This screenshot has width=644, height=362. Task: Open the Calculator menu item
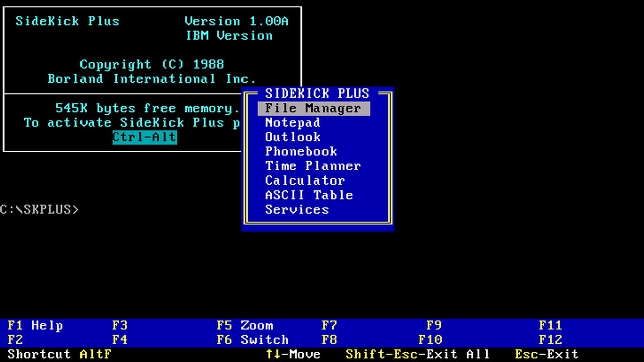click(x=304, y=181)
